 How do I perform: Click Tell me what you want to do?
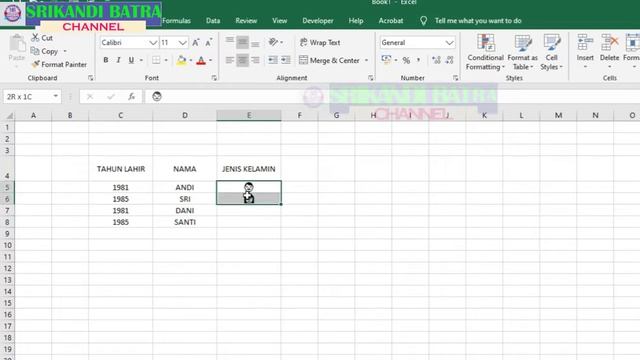pos(478,21)
